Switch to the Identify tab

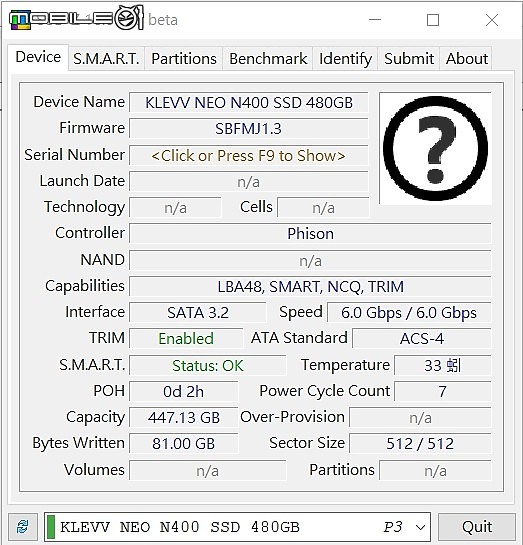345,59
